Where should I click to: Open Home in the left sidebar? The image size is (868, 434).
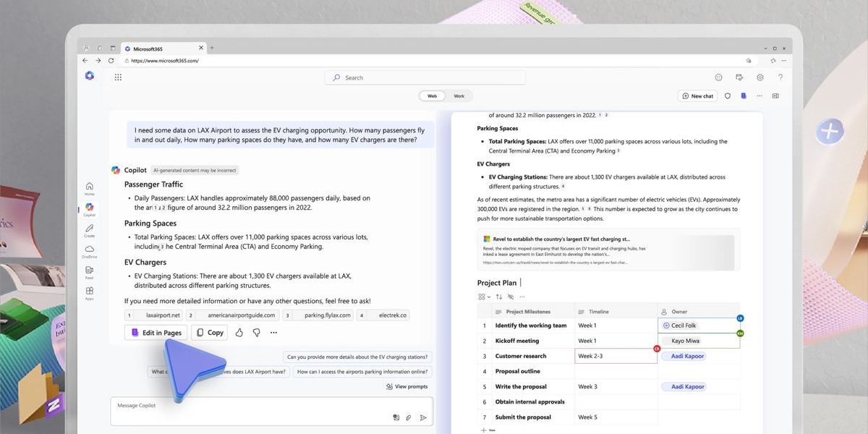pos(89,188)
